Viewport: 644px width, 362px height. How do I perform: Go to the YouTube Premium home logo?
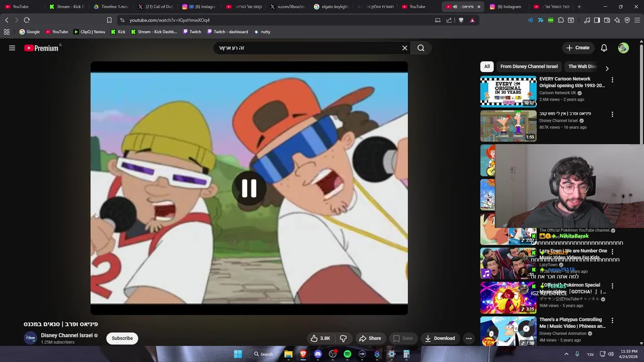coord(41,48)
